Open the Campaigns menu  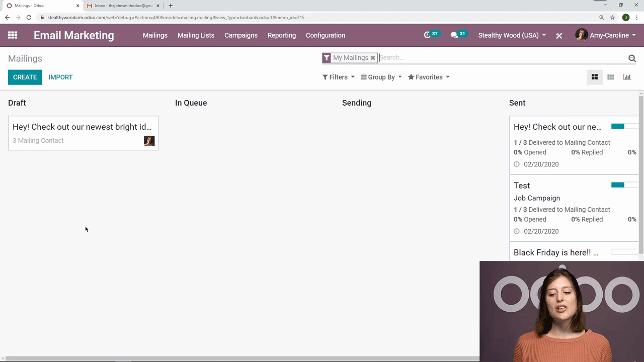tap(241, 35)
